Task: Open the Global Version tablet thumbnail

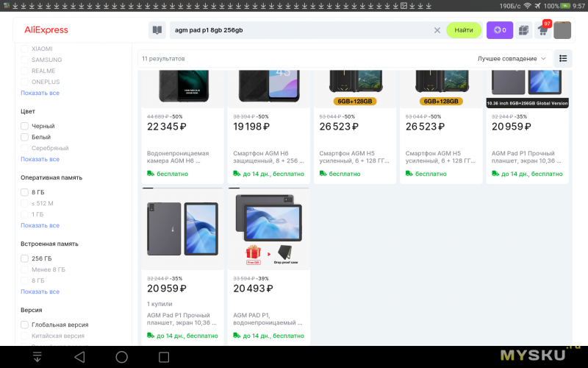Action: (527, 88)
